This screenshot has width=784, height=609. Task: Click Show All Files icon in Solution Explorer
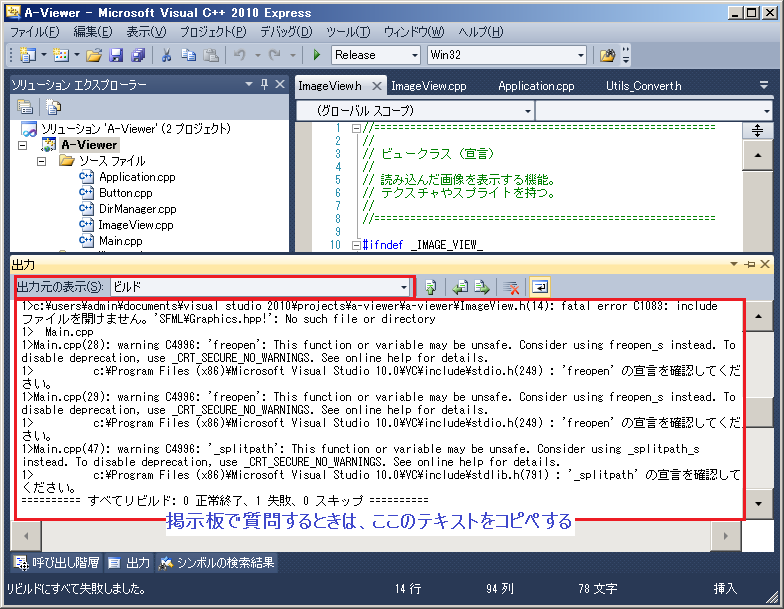tap(53, 107)
